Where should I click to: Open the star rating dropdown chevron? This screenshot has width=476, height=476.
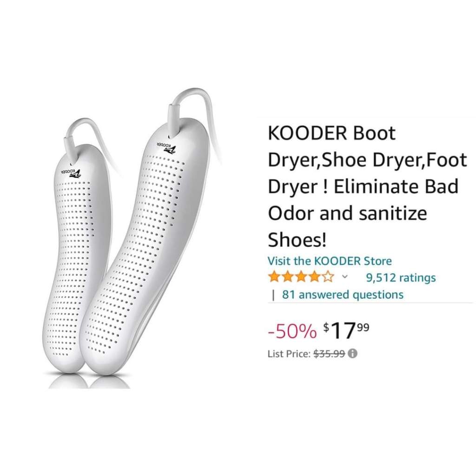(x=344, y=277)
